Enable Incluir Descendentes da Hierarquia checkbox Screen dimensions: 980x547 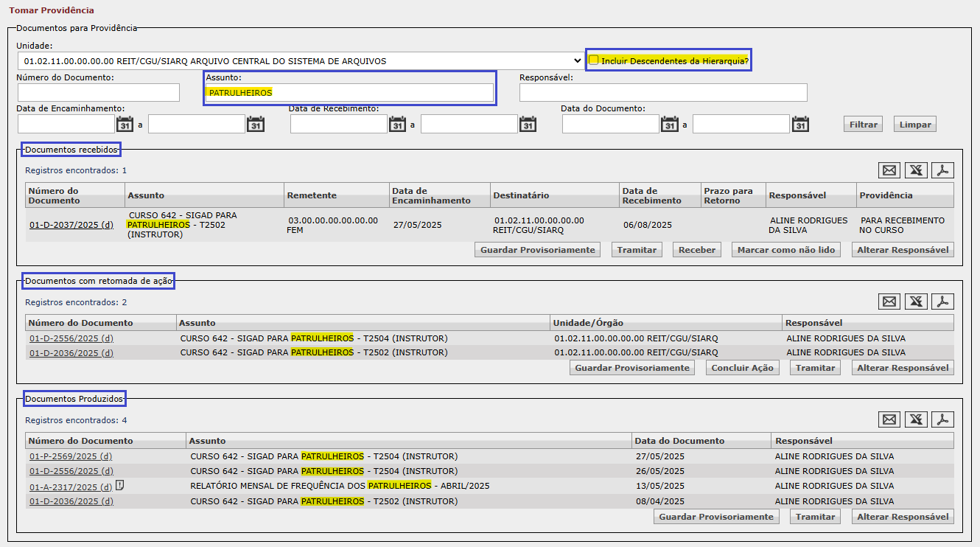click(594, 60)
